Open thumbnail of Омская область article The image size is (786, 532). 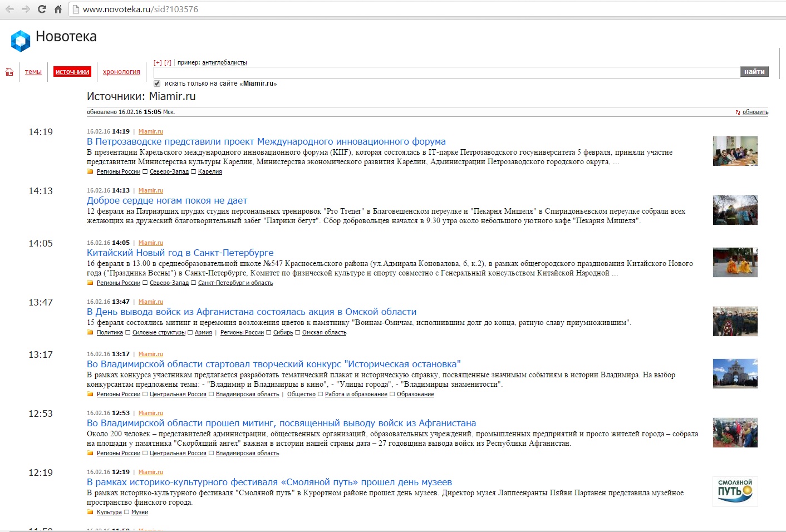[x=735, y=321]
